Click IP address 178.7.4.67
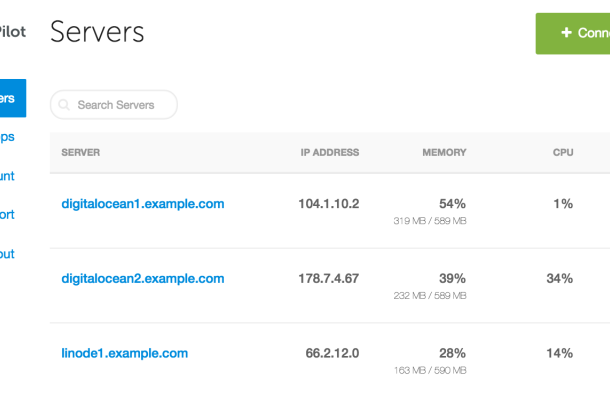610x396 pixels. (329, 279)
